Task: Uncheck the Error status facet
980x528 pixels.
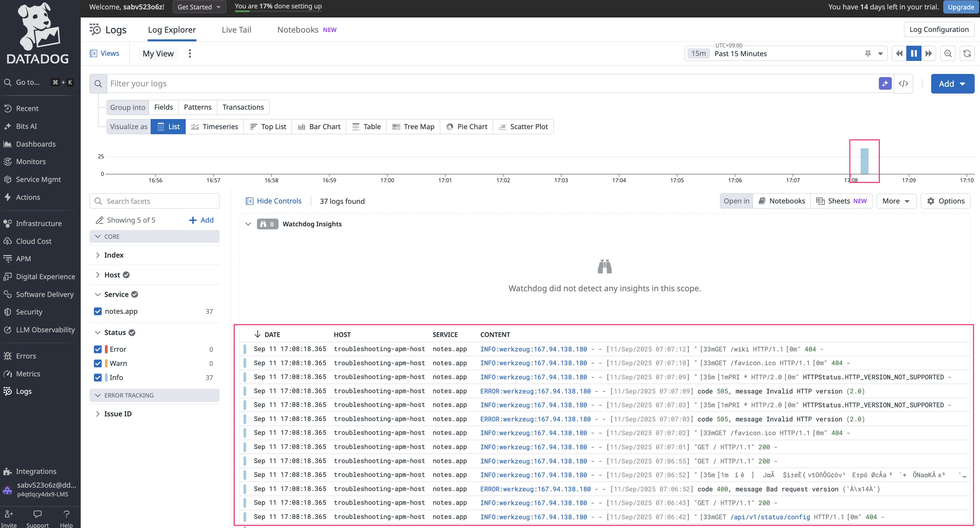Action: [98, 349]
